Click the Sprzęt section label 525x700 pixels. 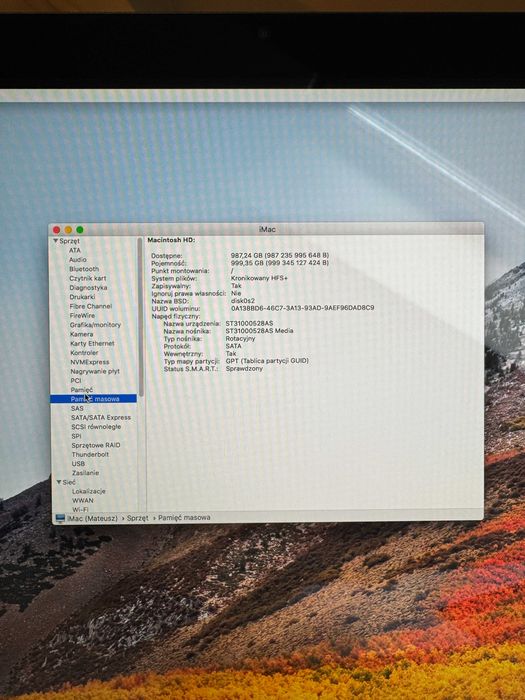click(70, 241)
